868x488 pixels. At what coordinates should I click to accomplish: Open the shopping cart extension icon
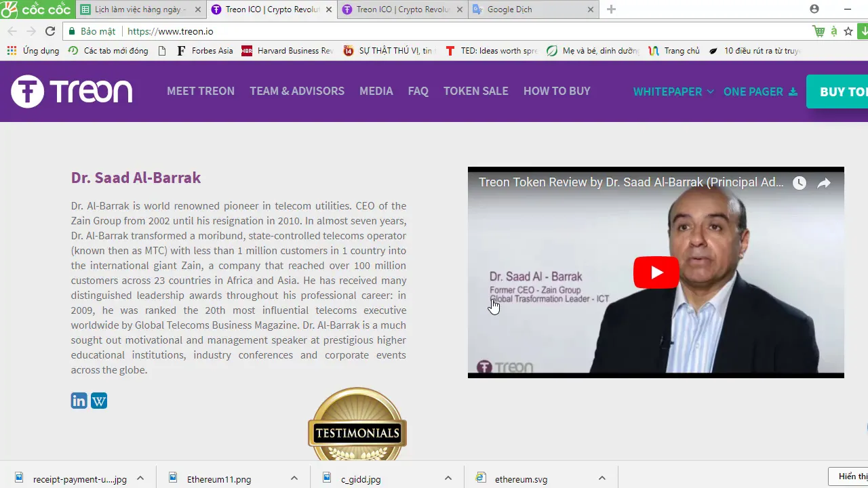(818, 31)
